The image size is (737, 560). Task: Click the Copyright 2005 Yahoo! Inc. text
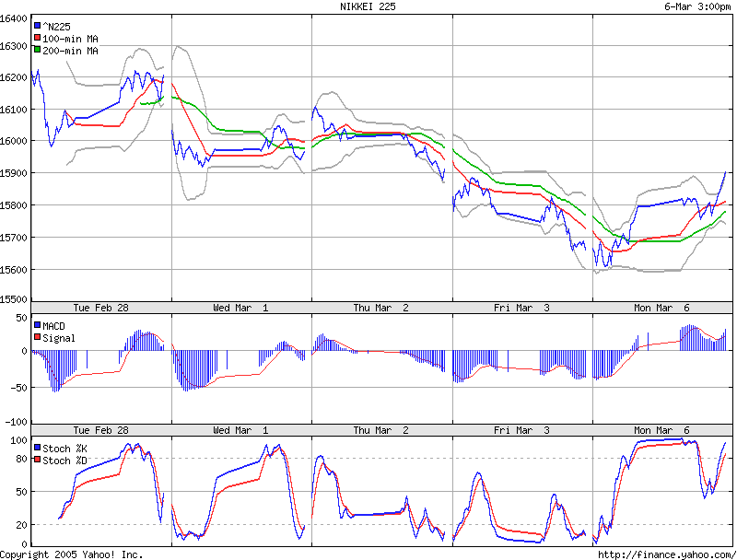72,554
